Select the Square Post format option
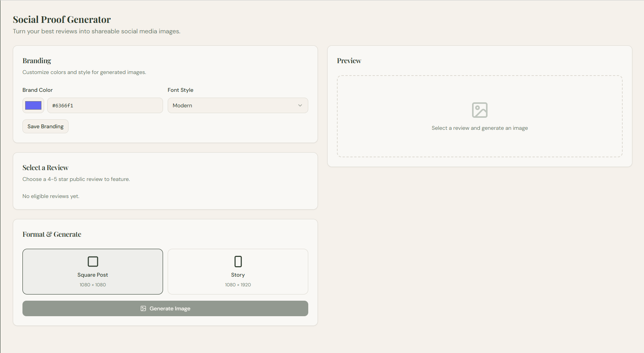The image size is (644, 353). point(93,272)
